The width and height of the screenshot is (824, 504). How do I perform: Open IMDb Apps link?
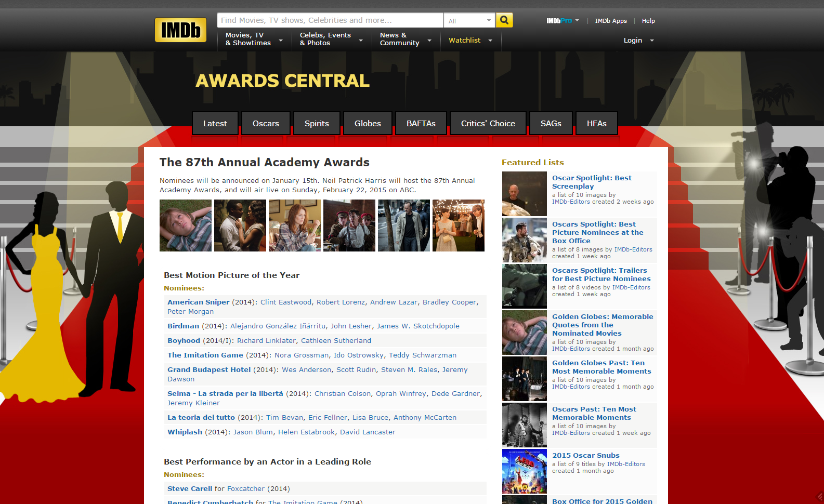[611, 21]
